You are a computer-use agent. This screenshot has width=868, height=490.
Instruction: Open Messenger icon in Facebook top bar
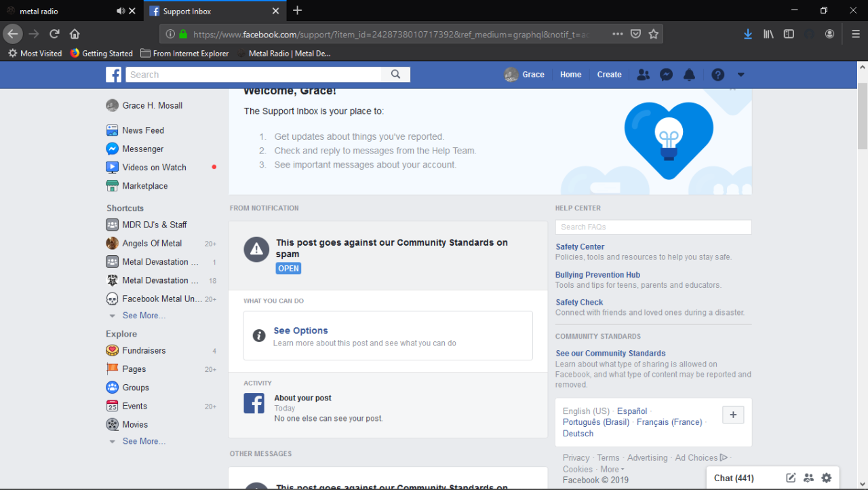click(666, 75)
